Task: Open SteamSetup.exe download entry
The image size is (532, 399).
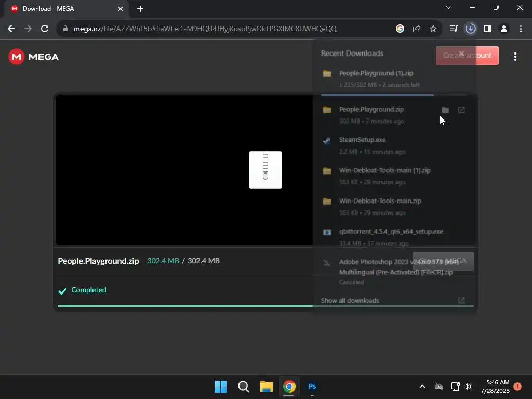Action: [x=394, y=145]
